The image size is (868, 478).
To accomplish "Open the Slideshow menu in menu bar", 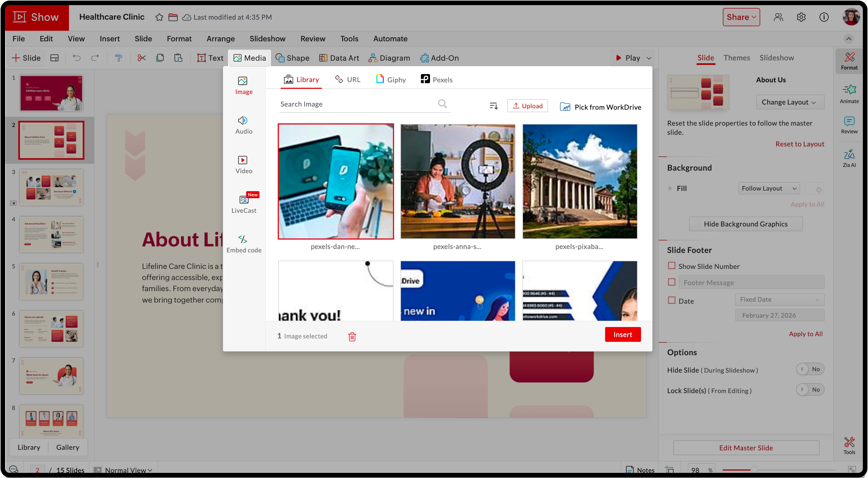I will pyautogui.click(x=267, y=39).
